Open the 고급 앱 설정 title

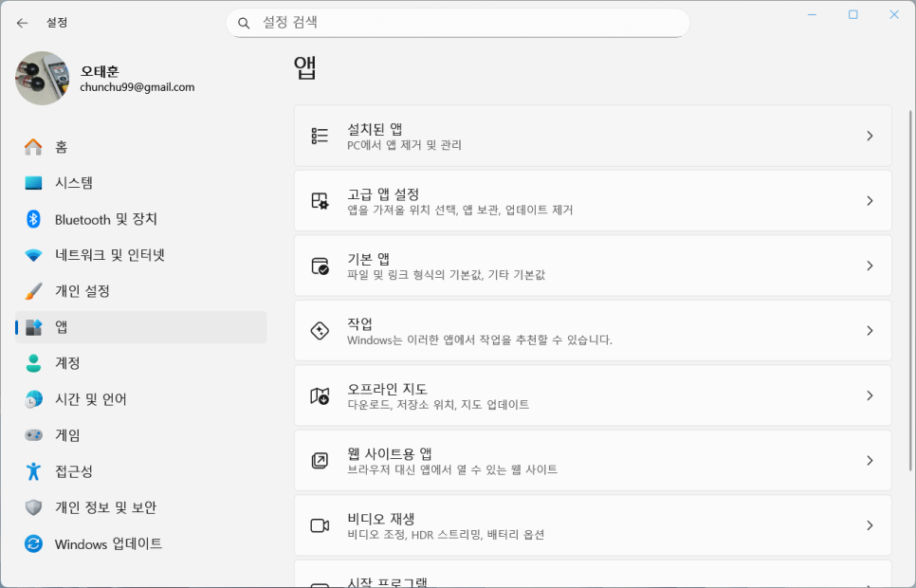383,194
